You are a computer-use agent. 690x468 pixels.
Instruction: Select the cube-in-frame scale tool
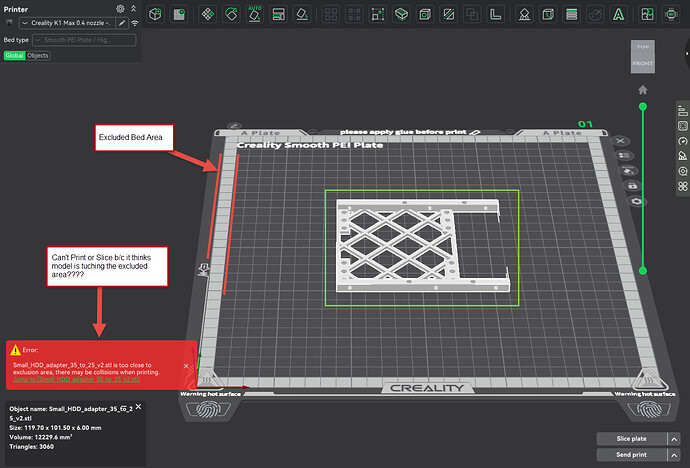point(425,14)
